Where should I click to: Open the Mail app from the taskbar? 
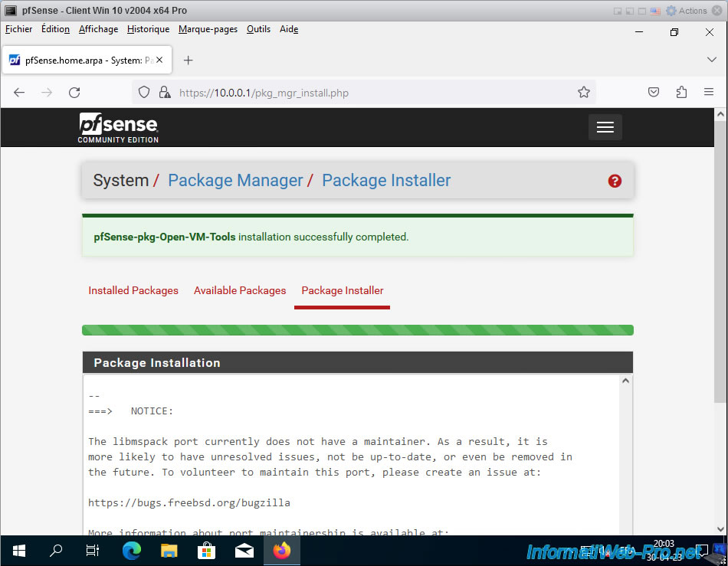[244, 551]
